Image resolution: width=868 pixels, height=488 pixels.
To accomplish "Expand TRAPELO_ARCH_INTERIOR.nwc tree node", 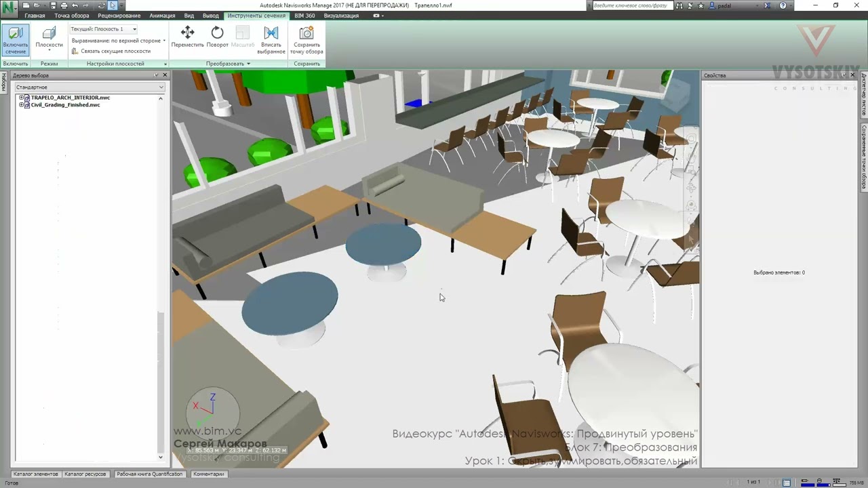I will click(21, 98).
